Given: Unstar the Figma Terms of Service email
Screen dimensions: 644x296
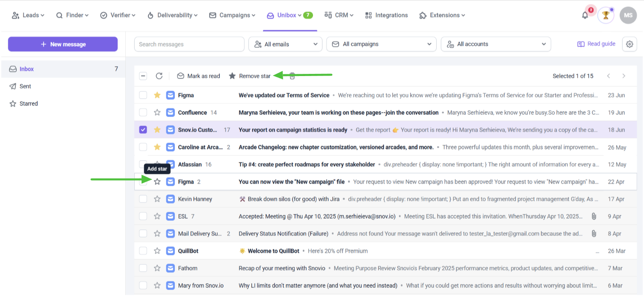Looking at the screenshot, I should (157, 95).
